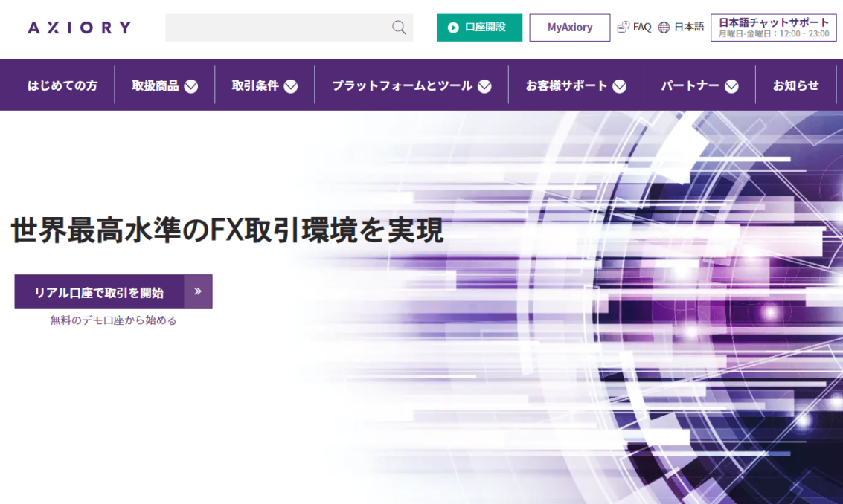
Task: Click the play icon on 口座開設 button
Action: (453, 28)
